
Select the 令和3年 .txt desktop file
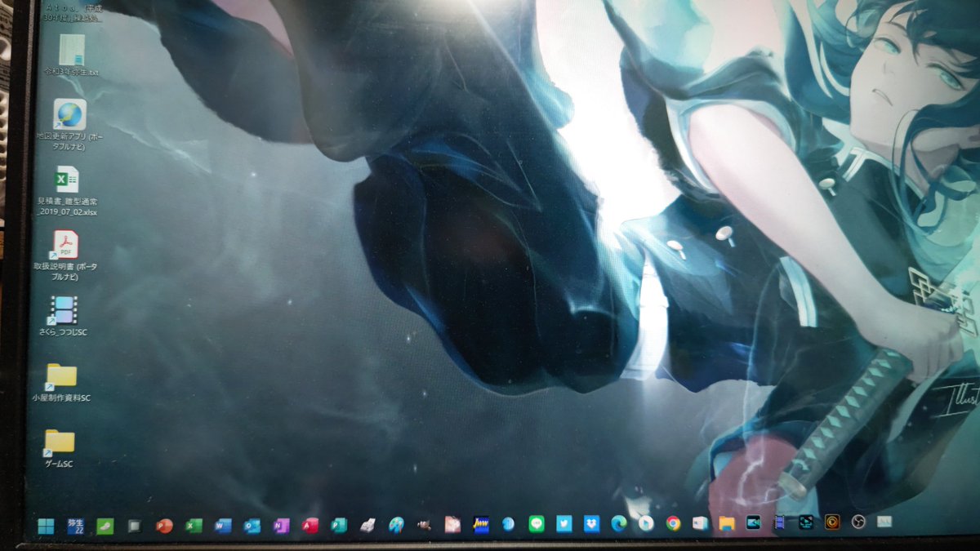(x=72, y=56)
